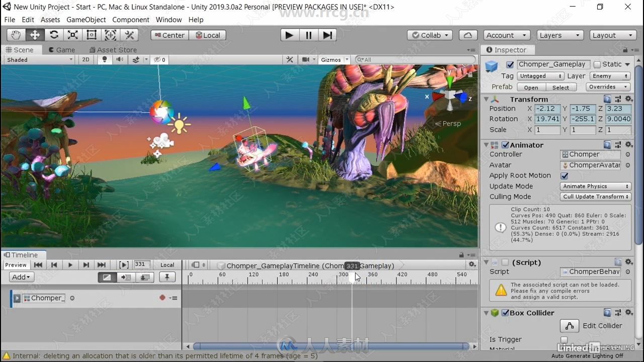Click Avatar object picker circle
Image resolution: width=644 pixels, height=362 pixels.
tap(627, 165)
